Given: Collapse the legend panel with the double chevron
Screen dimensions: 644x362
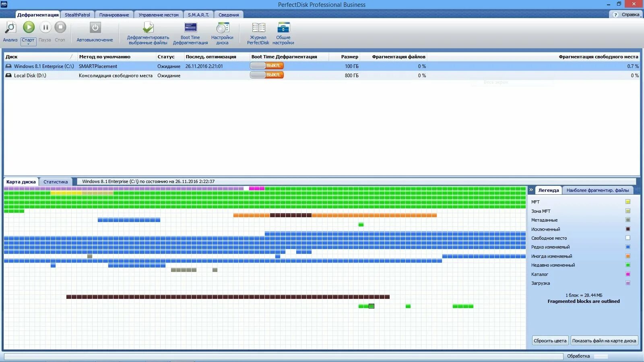Looking at the screenshot, I should [531, 190].
